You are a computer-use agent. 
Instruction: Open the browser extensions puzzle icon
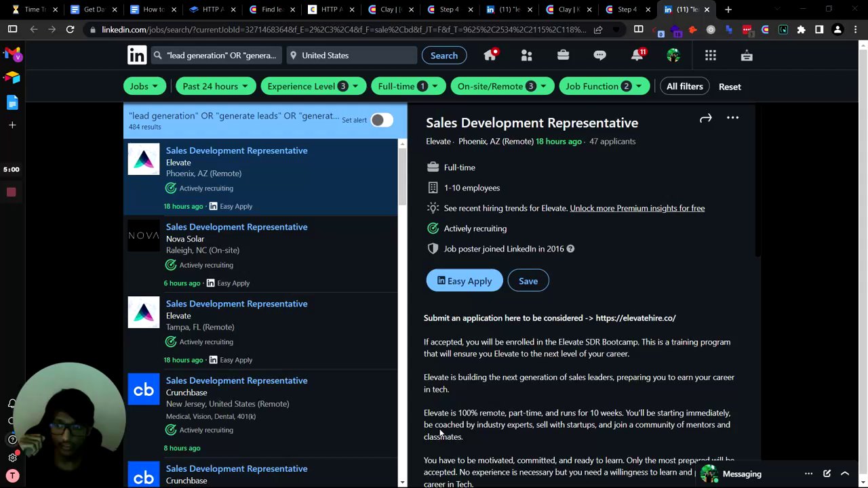801,29
